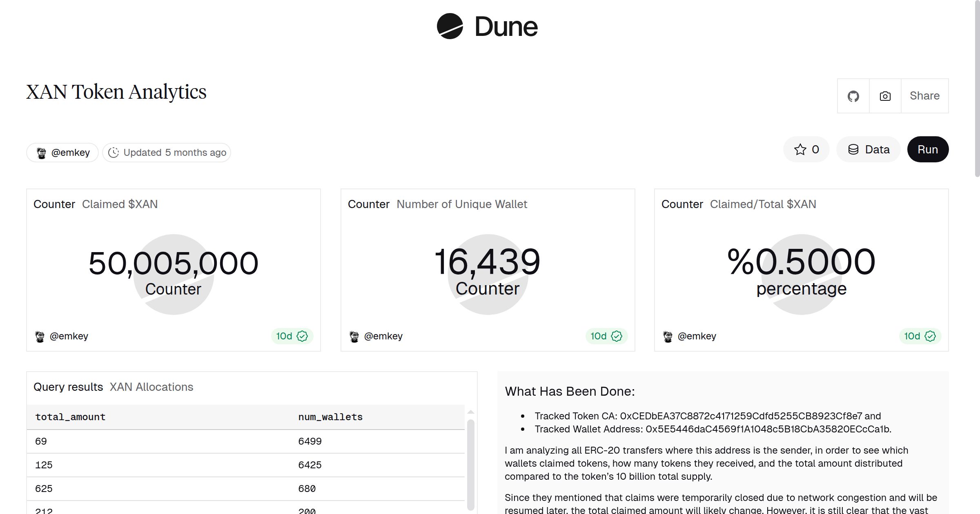Click the Share button
The image size is (980, 514).
[x=924, y=96]
